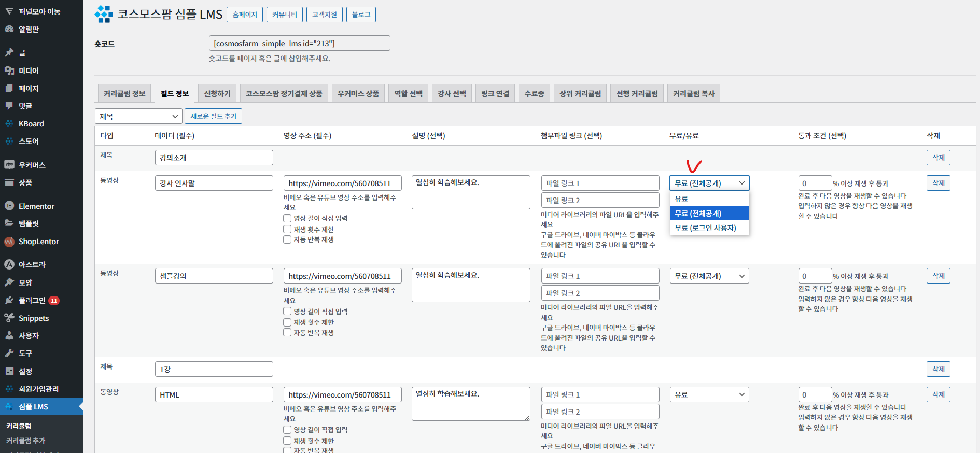Viewport: 980px width, 453px height.
Task: Click the 글 pin icon in sidebar
Action: click(9, 52)
